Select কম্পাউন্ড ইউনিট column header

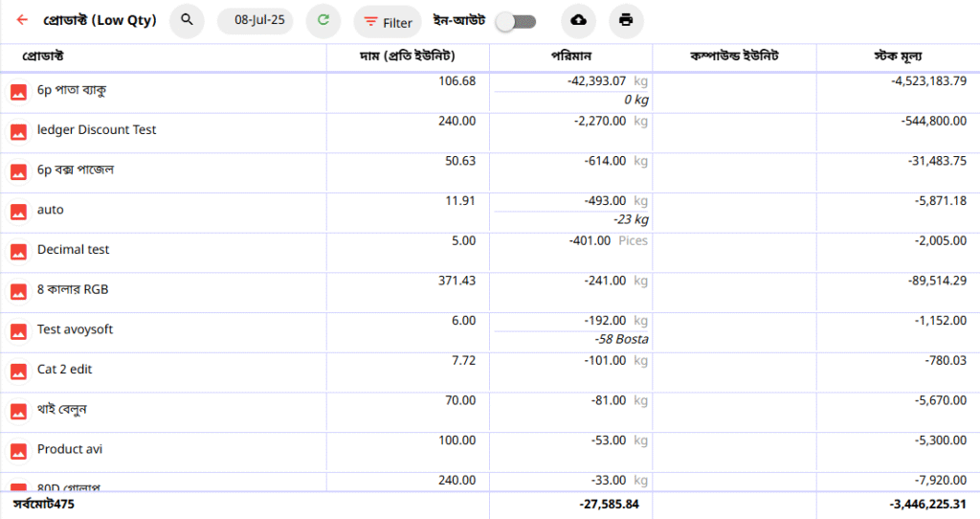point(734,56)
